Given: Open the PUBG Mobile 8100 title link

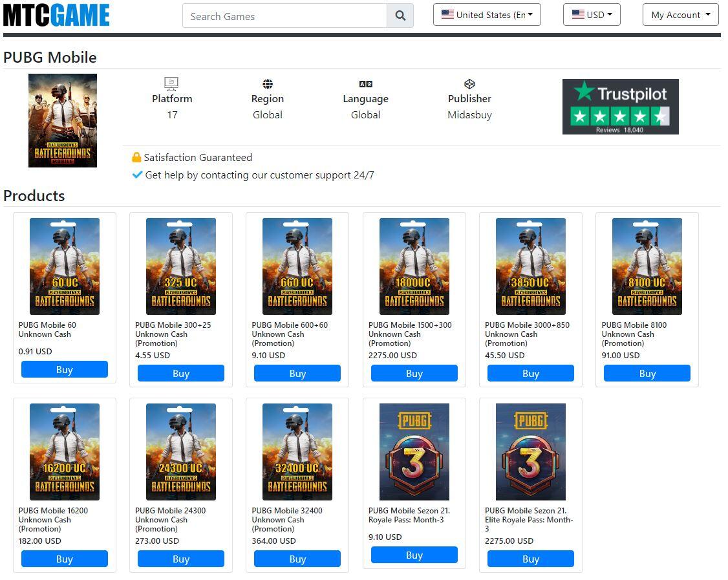Looking at the screenshot, I should (x=634, y=334).
